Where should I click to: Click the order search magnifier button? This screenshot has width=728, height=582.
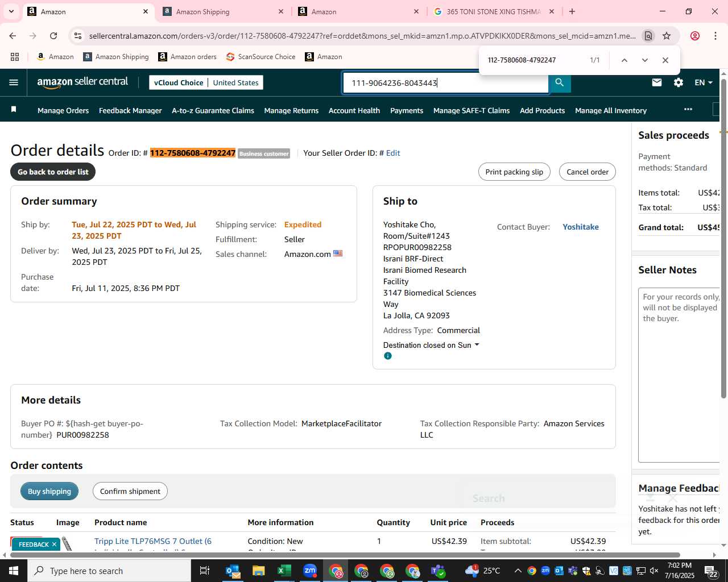pyautogui.click(x=560, y=82)
